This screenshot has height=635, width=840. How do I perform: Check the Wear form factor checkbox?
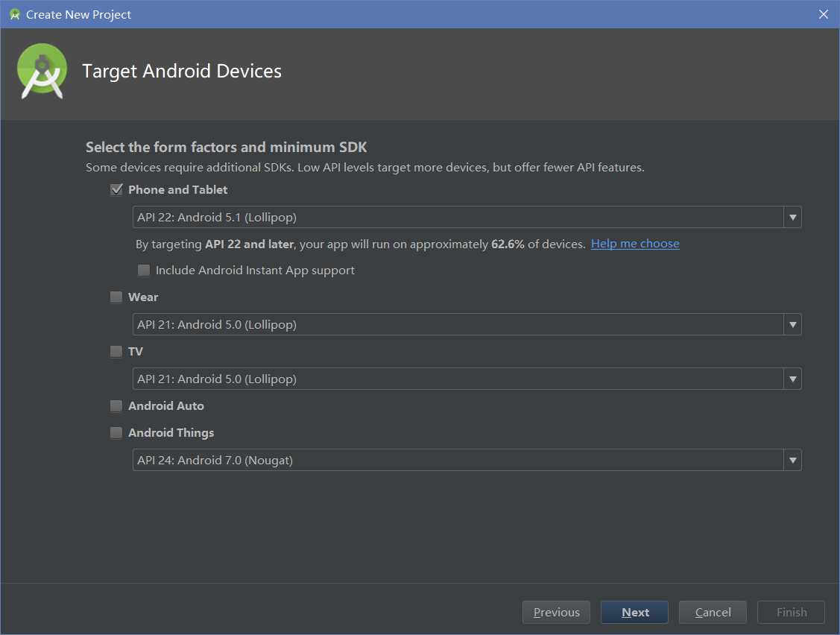point(116,297)
